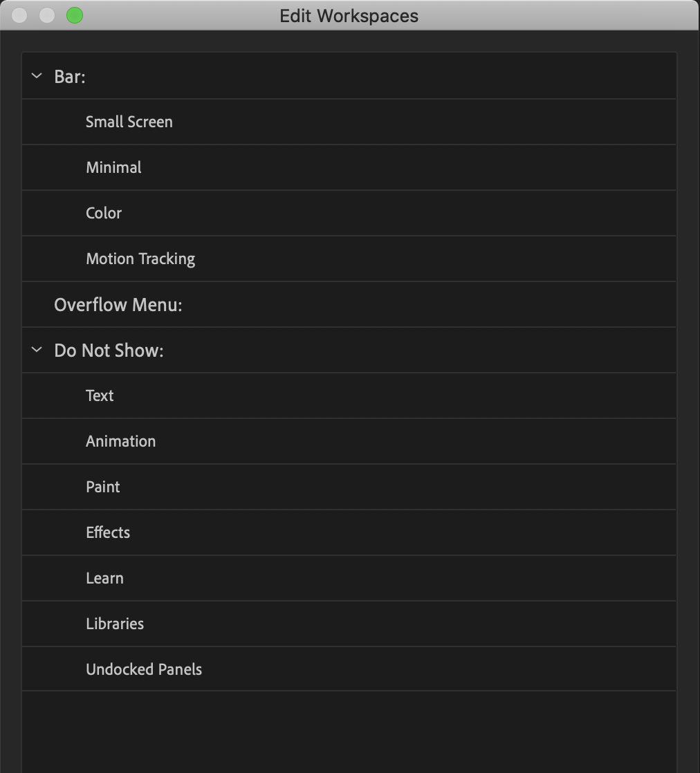This screenshot has height=773, width=700.
Task: Select the Minimal workspace
Action: (x=113, y=167)
